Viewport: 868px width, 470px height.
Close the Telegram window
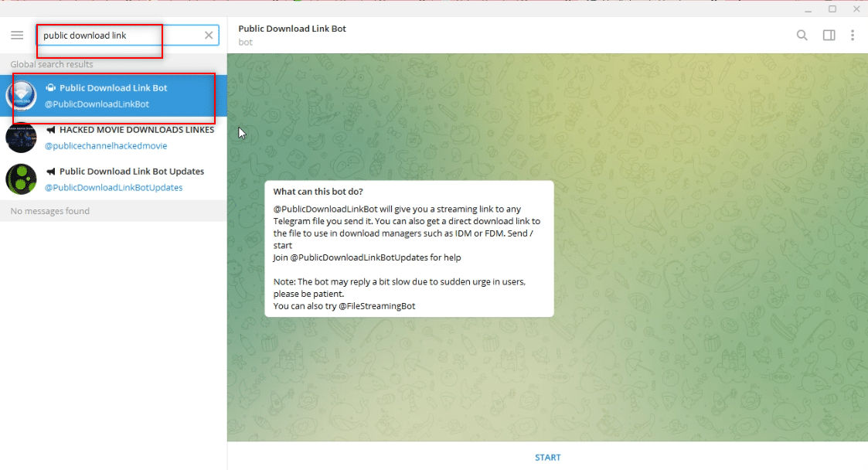tap(856, 9)
